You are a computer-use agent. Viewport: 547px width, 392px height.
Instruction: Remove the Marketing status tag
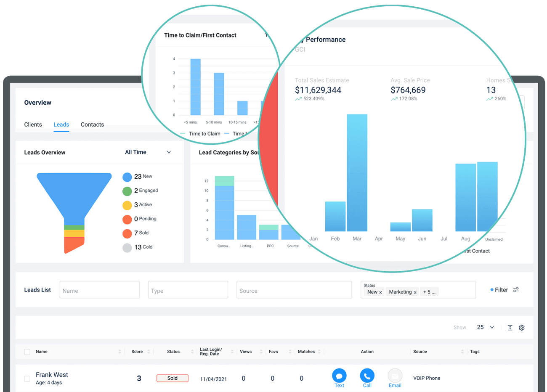[x=415, y=292]
